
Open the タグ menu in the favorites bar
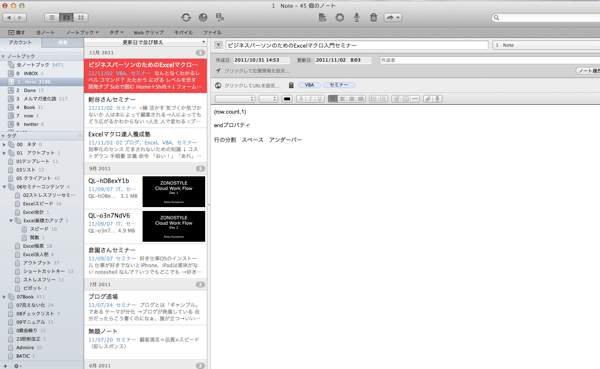click(116, 33)
